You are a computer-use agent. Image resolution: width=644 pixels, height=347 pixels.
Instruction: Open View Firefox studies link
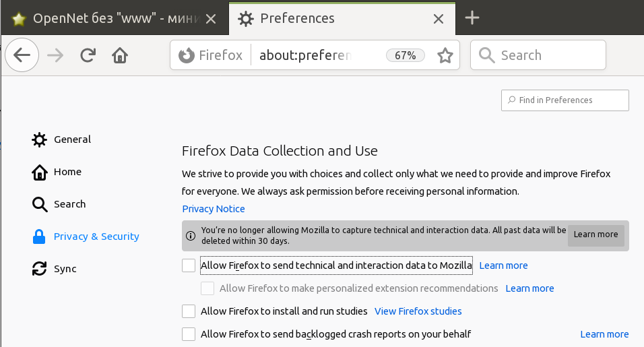pyautogui.click(x=418, y=311)
